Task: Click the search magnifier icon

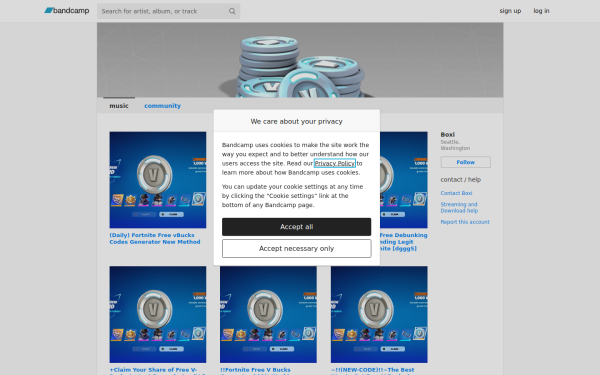Action: (232, 11)
